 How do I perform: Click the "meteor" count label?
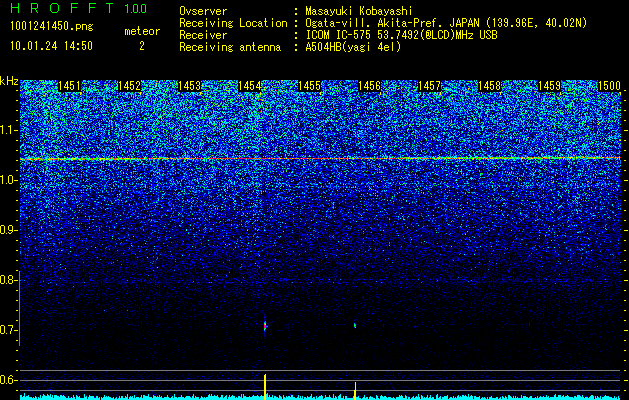click(142, 31)
